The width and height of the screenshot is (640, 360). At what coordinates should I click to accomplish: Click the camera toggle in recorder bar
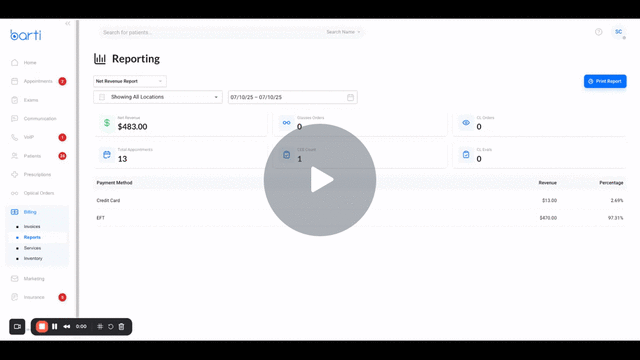point(17,327)
